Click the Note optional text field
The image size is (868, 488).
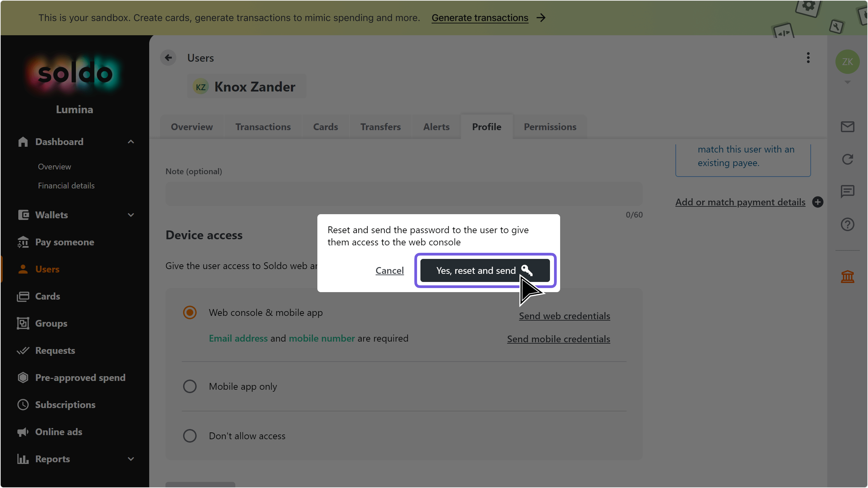403,194
